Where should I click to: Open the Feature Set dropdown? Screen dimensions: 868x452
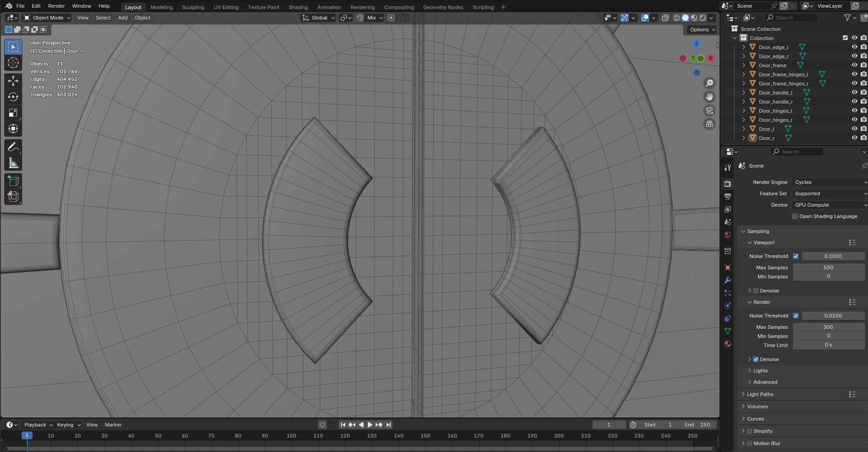pos(830,194)
